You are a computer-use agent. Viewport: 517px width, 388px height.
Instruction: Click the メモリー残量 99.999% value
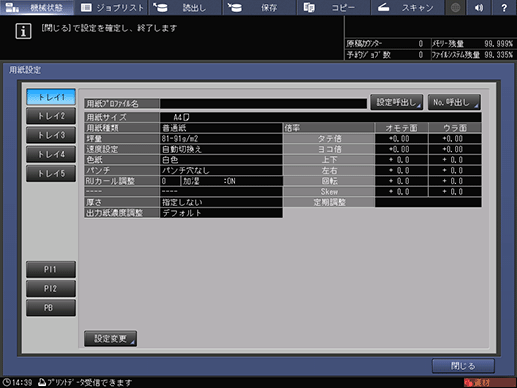tap(498, 44)
